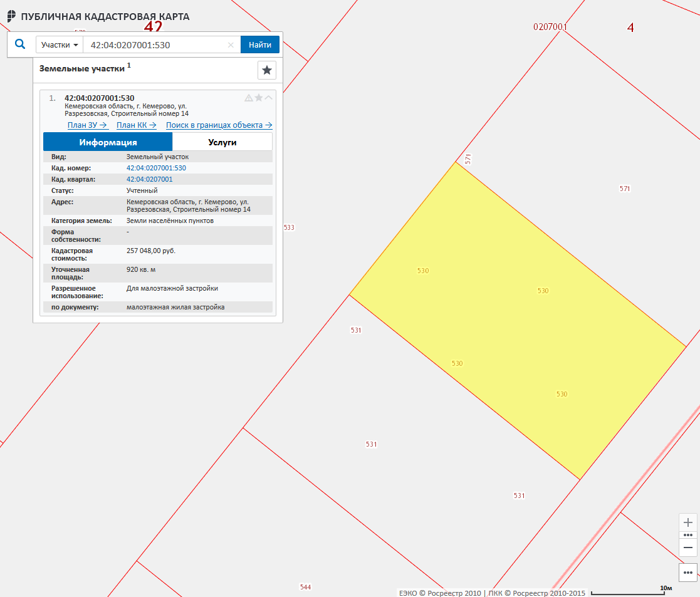Collapse the result card with chevron

click(269, 98)
